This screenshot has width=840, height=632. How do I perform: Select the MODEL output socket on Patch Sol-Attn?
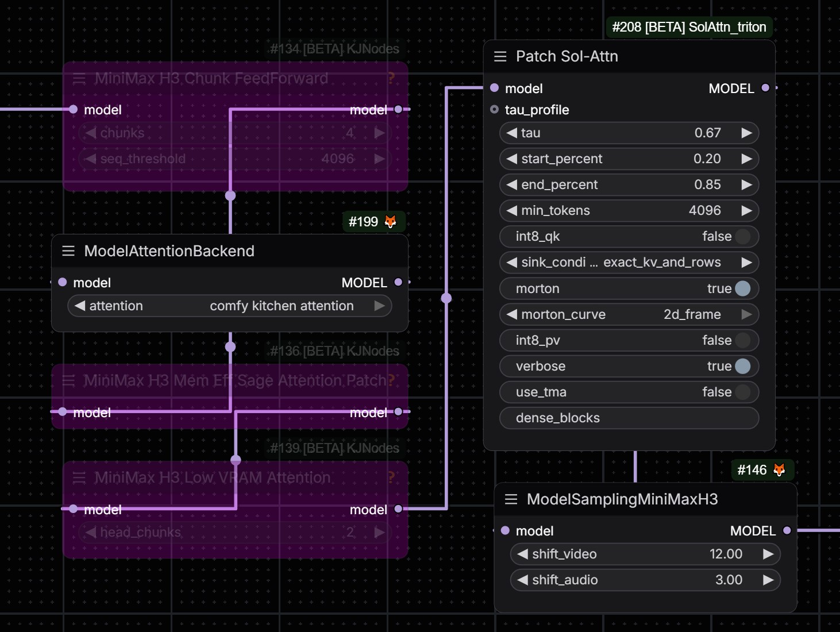click(765, 88)
